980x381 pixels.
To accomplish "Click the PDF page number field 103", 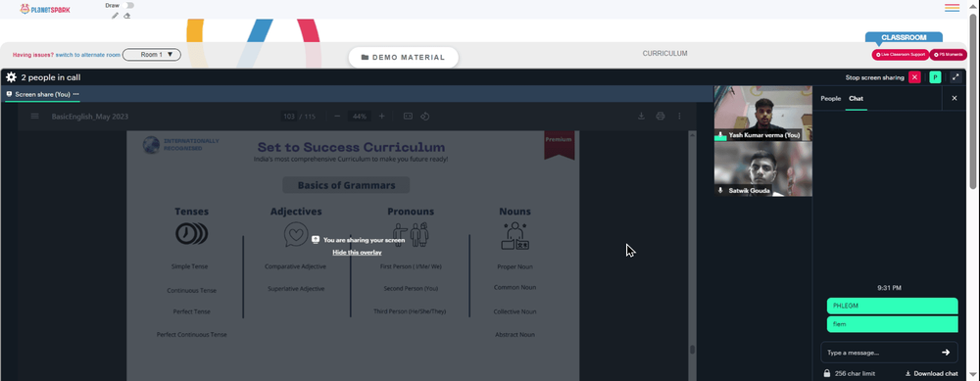I will click(289, 117).
